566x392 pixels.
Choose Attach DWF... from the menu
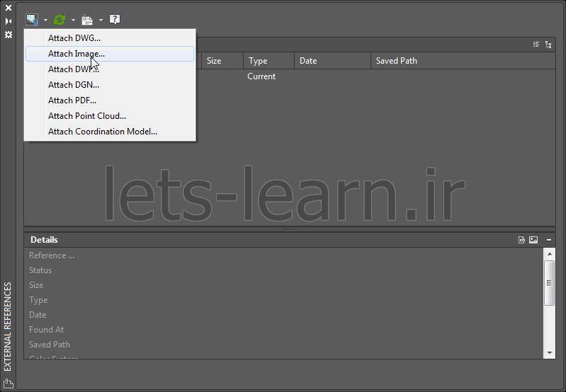pyautogui.click(x=110, y=69)
